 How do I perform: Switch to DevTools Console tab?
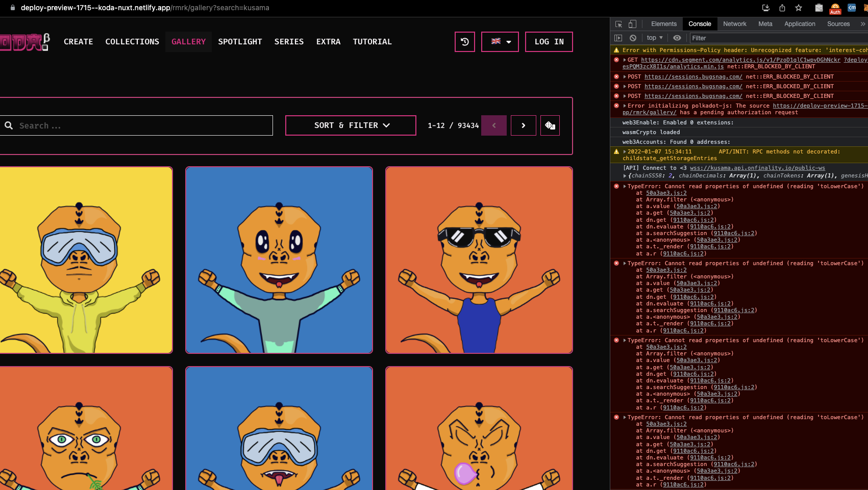tap(700, 24)
